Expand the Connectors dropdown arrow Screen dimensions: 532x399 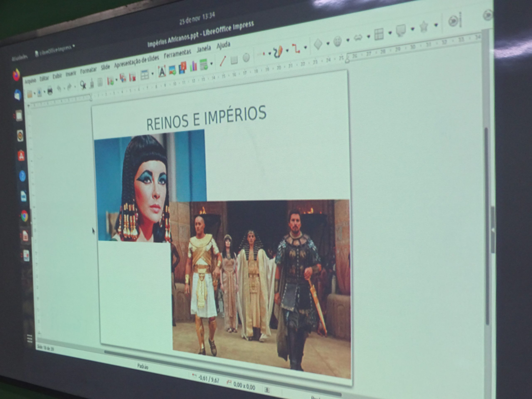(305, 47)
